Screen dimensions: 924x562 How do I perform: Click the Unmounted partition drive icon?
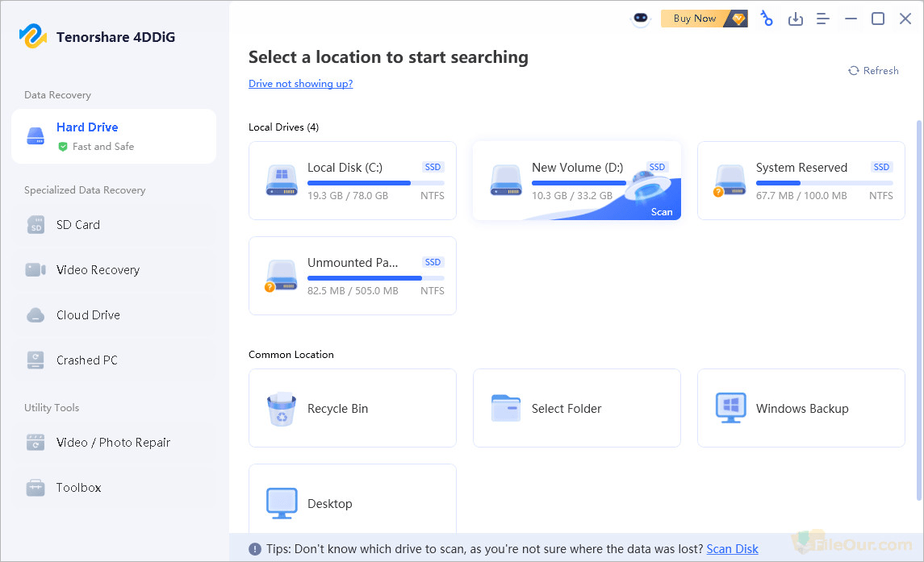click(x=281, y=276)
